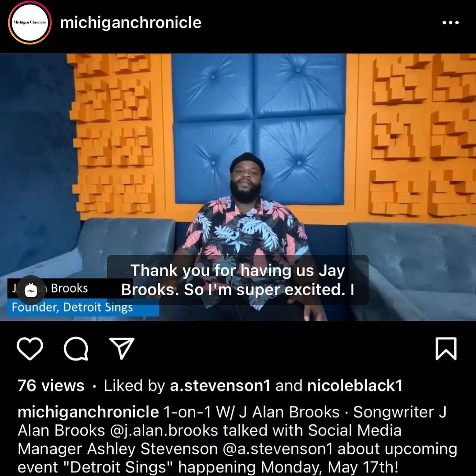Tap the video caption subtitle overlay
The height and width of the screenshot is (476, 476).
click(x=238, y=280)
